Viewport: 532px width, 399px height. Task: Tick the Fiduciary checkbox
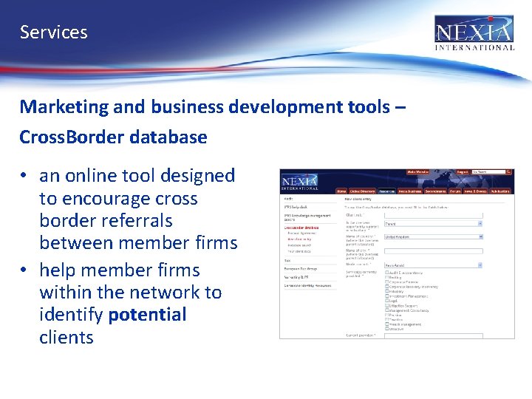tap(386, 291)
